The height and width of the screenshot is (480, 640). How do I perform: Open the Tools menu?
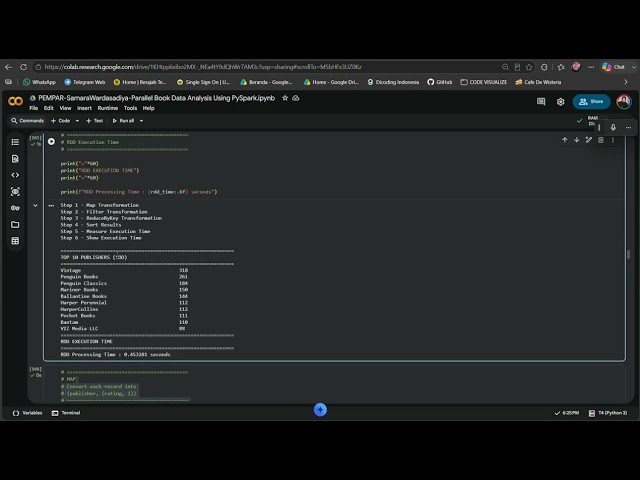(130, 108)
